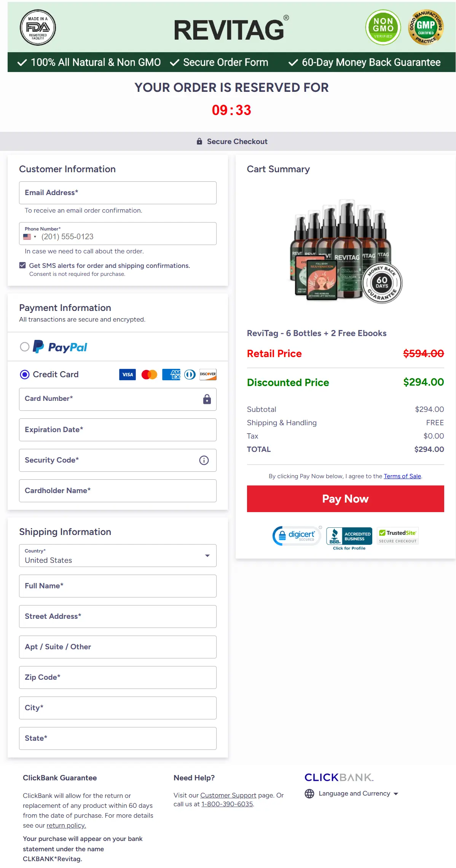Click inside the Email Address field
This screenshot has height=868, width=456.
(117, 193)
